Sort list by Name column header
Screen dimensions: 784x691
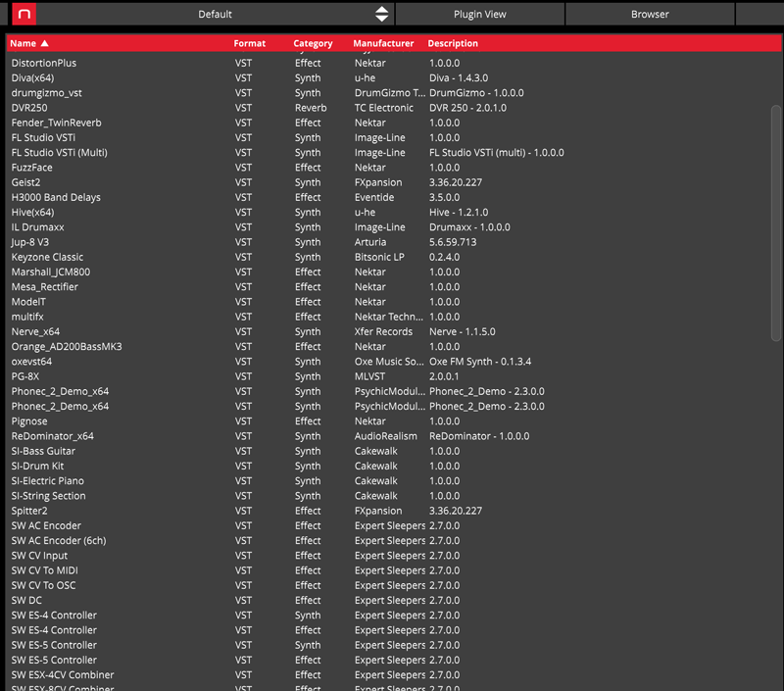23,43
